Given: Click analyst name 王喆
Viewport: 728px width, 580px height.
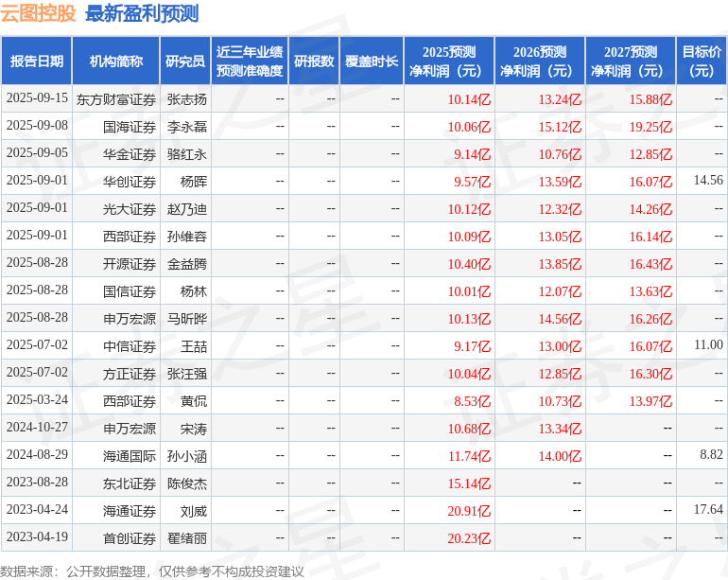Looking at the screenshot, I should tap(194, 346).
